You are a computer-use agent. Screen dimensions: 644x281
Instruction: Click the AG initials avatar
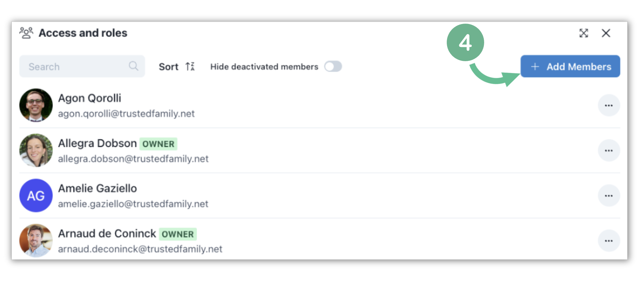tap(36, 196)
